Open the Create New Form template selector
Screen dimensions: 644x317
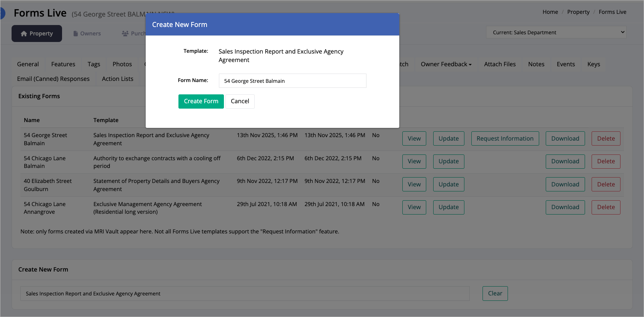coord(245,294)
